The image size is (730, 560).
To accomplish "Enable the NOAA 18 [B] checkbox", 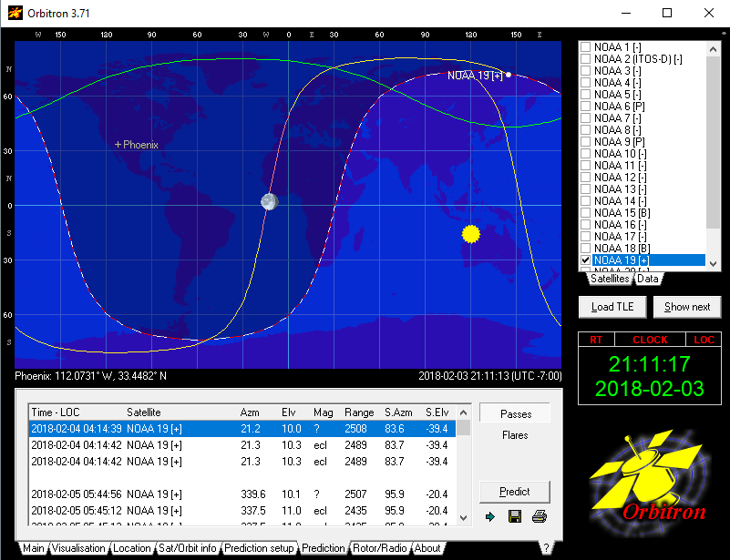I will (586, 248).
